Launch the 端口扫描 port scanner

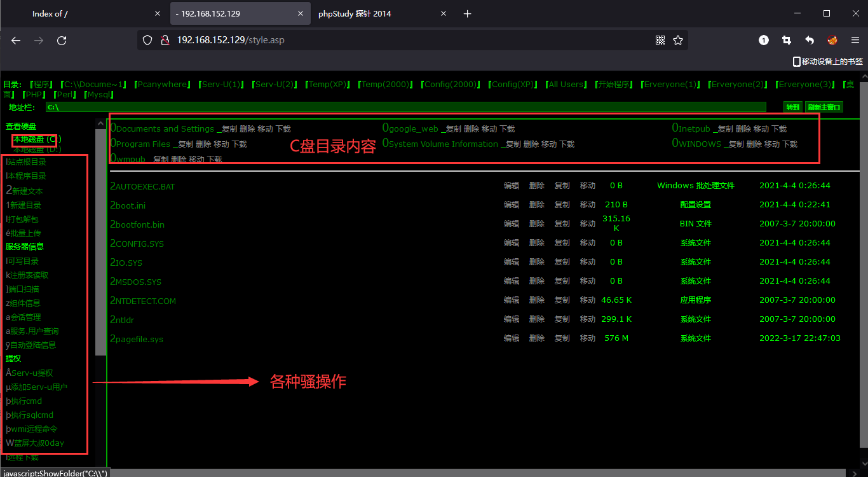tap(23, 289)
